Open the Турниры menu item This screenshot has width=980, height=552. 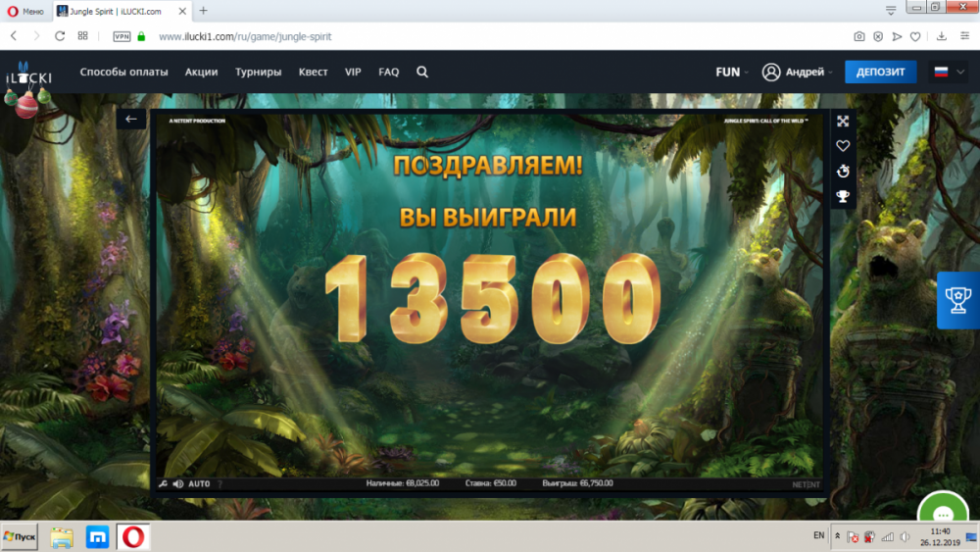click(x=258, y=72)
